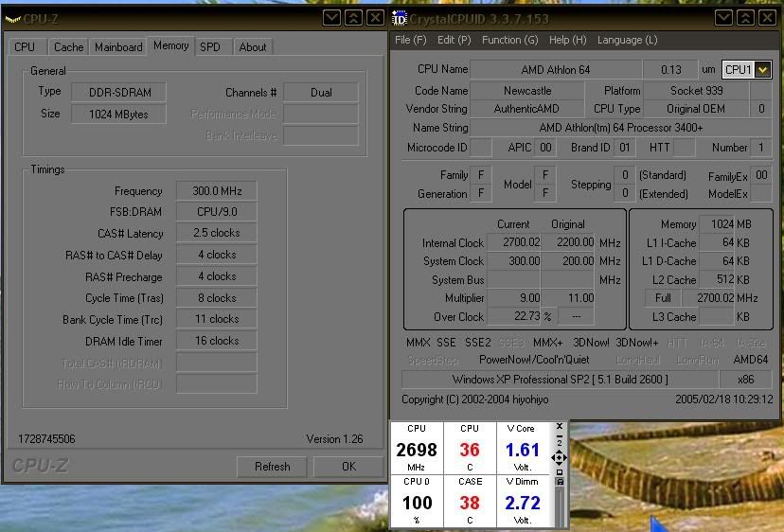Click the 1.61 V Core voltage reading
Image resolution: width=784 pixels, height=532 pixels.
tap(523, 449)
